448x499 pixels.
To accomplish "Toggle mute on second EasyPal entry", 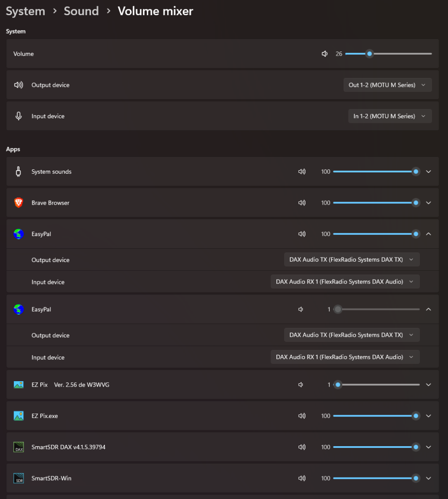I will [x=301, y=310].
